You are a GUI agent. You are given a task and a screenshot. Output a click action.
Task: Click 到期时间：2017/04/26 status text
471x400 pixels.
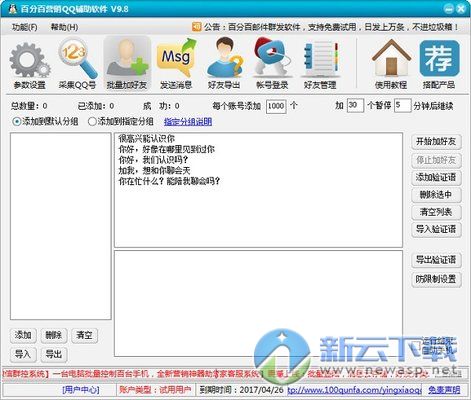pyautogui.click(x=242, y=390)
